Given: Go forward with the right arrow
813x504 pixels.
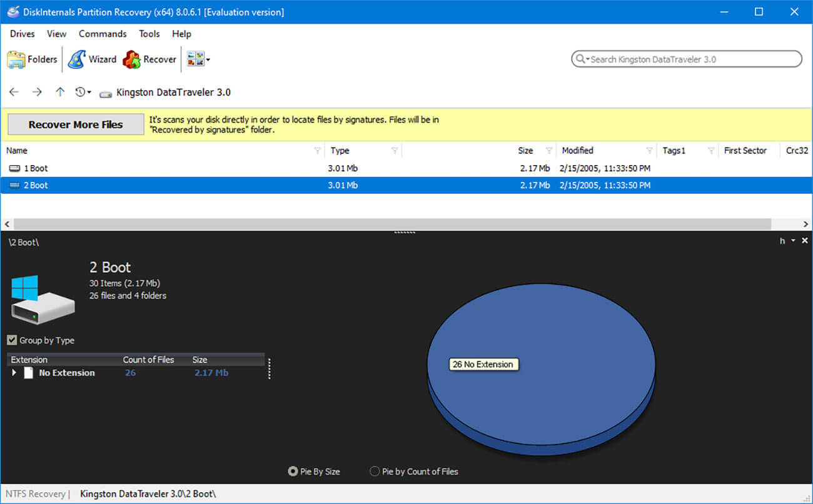Looking at the screenshot, I should tap(37, 92).
